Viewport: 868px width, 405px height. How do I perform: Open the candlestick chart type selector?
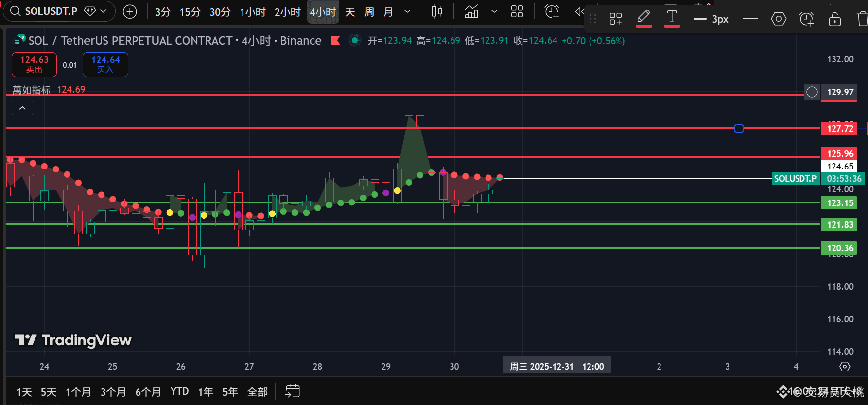click(x=437, y=11)
